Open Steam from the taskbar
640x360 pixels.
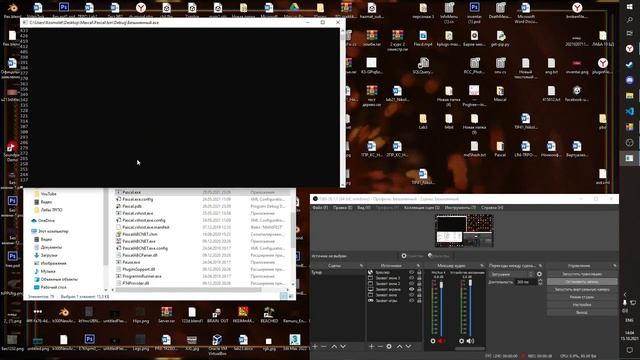[x=629, y=64]
